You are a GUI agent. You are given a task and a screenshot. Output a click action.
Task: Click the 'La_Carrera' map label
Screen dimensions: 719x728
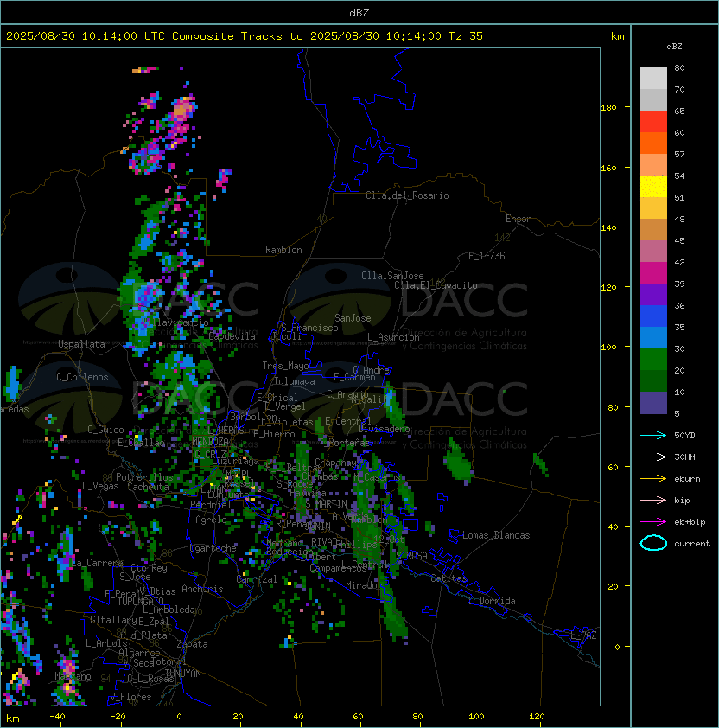coord(98,563)
